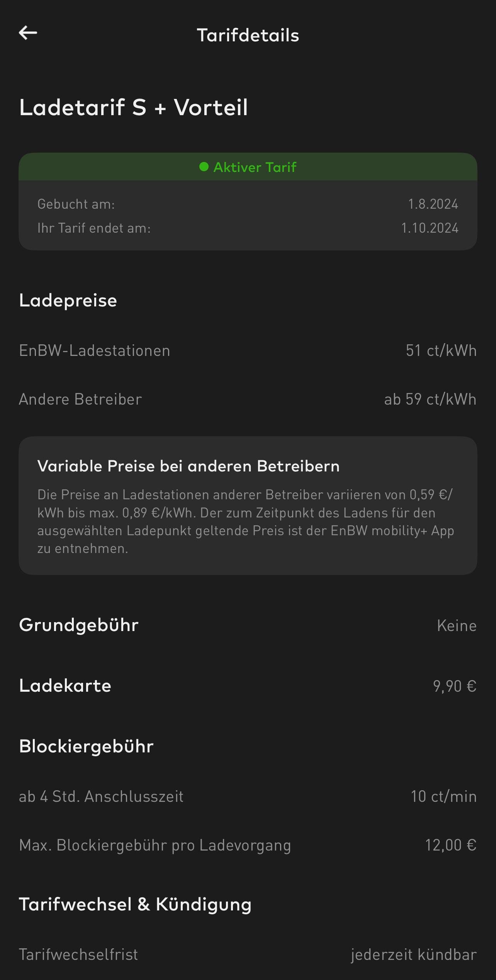Select the Ladekarte 9,90 € row
Screen dimensions: 496x980
click(x=248, y=686)
